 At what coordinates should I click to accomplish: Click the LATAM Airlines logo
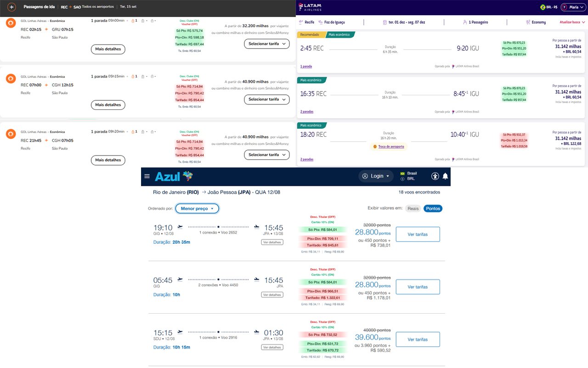point(310,6)
